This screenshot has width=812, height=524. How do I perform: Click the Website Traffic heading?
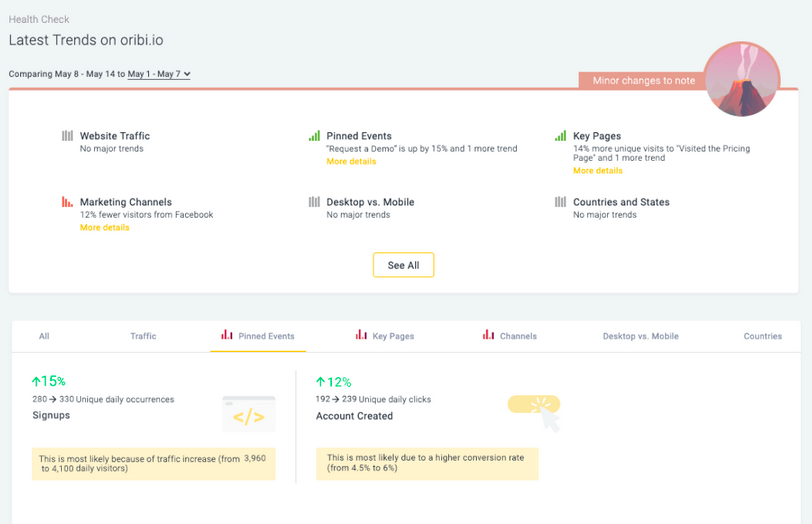pos(114,136)
